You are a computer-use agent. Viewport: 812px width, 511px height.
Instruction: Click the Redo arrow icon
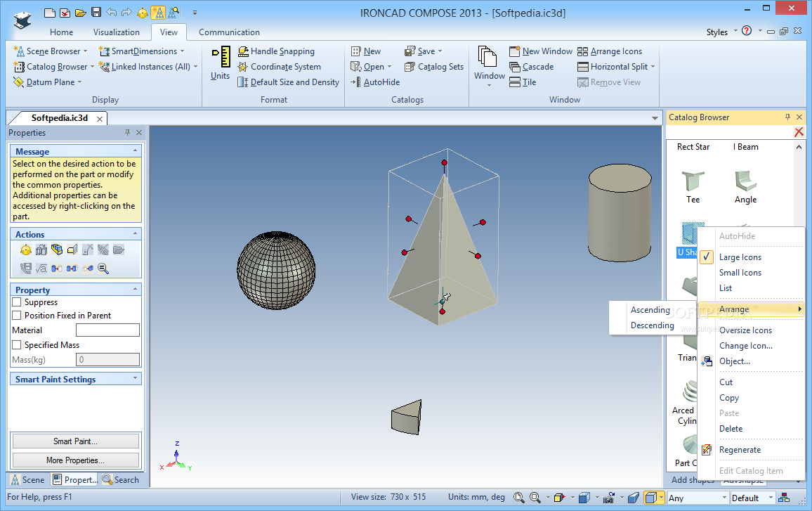[127, 13]
